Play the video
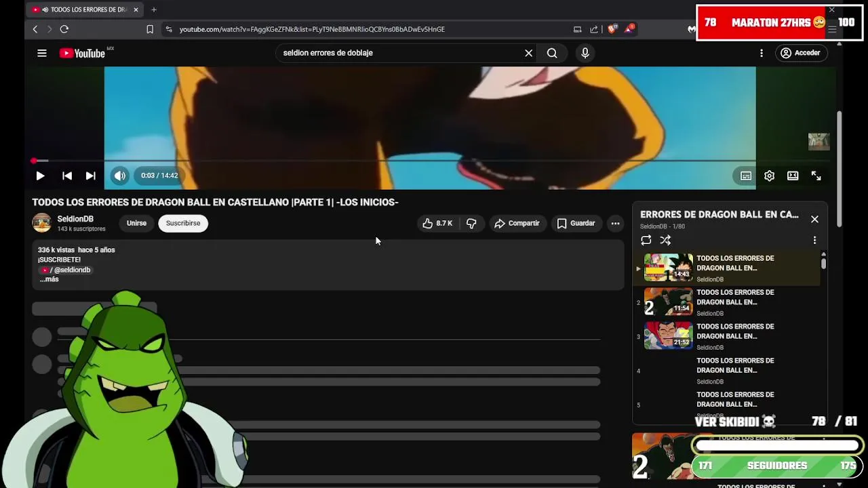 (40, 176)
